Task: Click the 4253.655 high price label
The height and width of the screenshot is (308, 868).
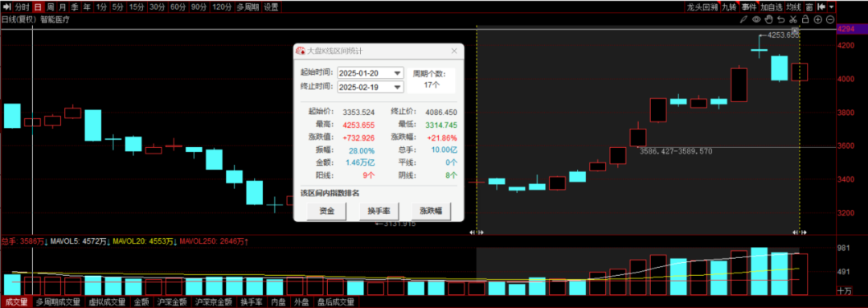Action: (x=783, y=35)
